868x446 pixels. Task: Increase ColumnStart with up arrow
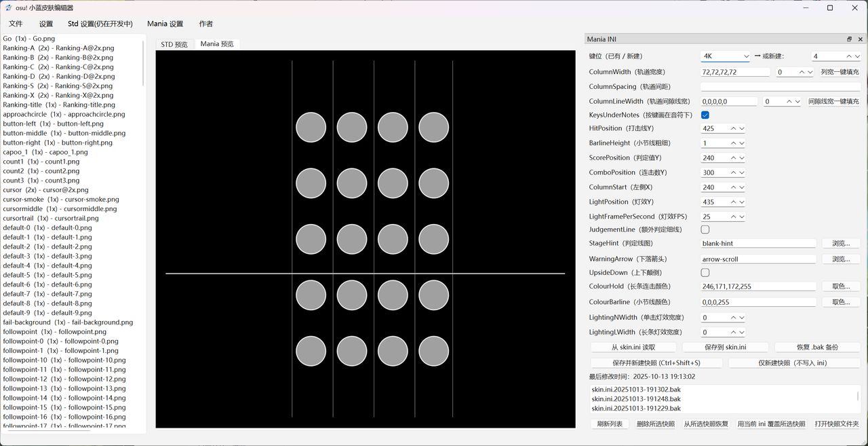pos(734,187)
